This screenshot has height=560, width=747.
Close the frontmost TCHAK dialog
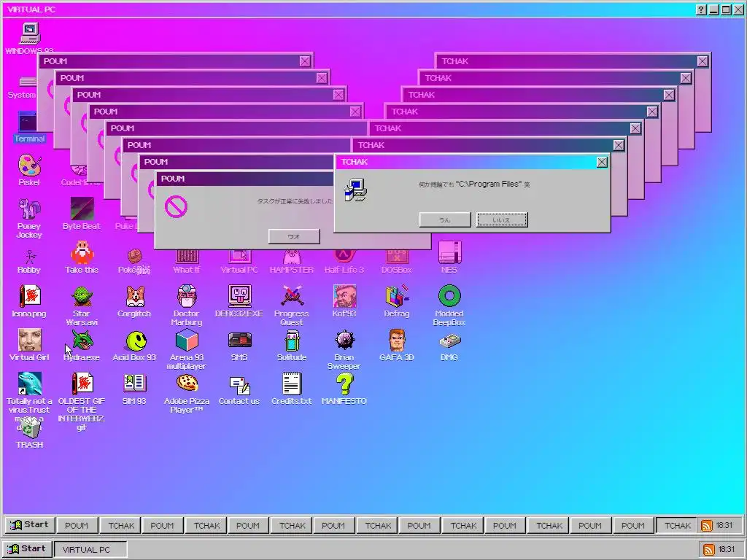[x=602, y=162]
